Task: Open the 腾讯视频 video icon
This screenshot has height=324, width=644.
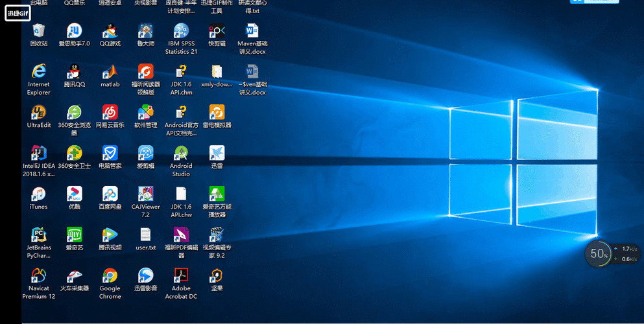Action: coord(110,235)
